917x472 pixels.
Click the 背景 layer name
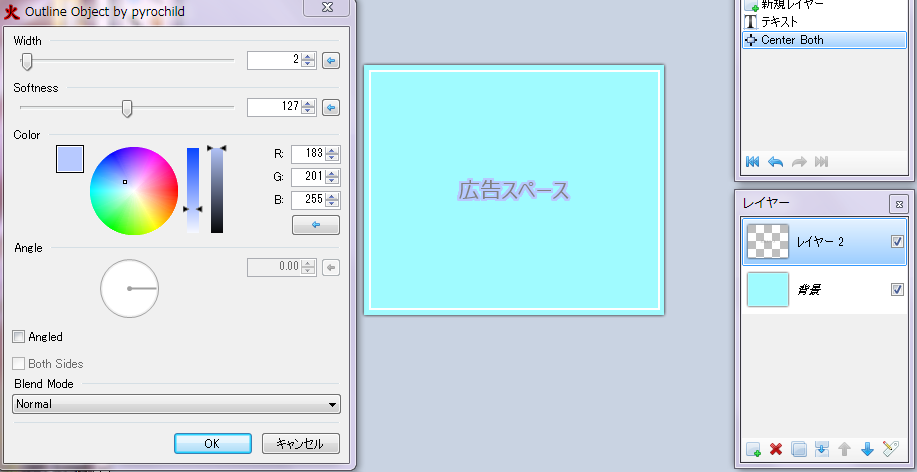pos(808,290)
